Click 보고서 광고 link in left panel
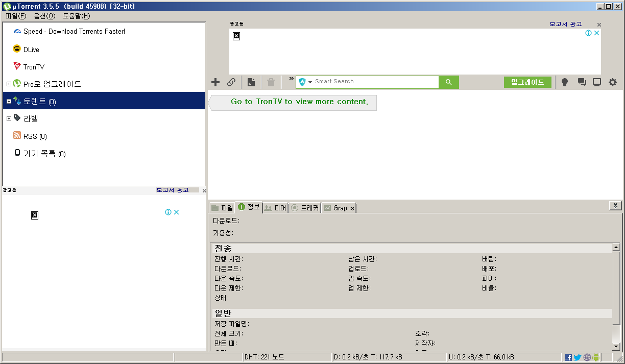This screenshot has width=625, height=364. pyautogui.click(x=172, y=190)
